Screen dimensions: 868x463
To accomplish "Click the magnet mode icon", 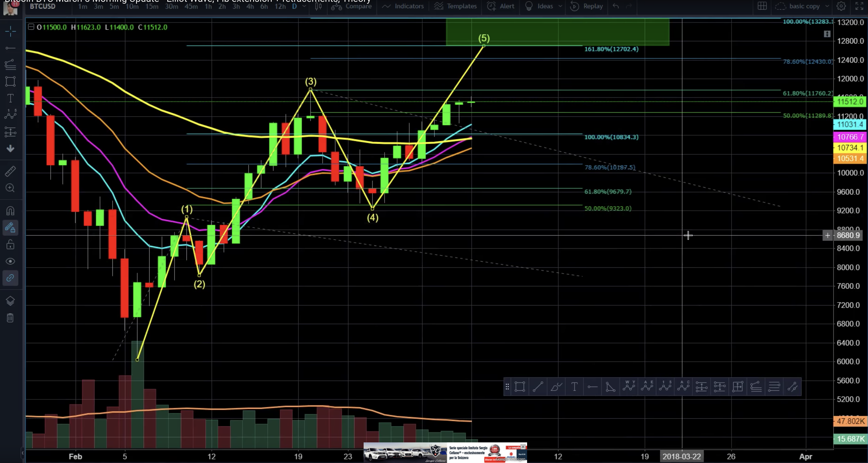I will click(x=10, y=211).
